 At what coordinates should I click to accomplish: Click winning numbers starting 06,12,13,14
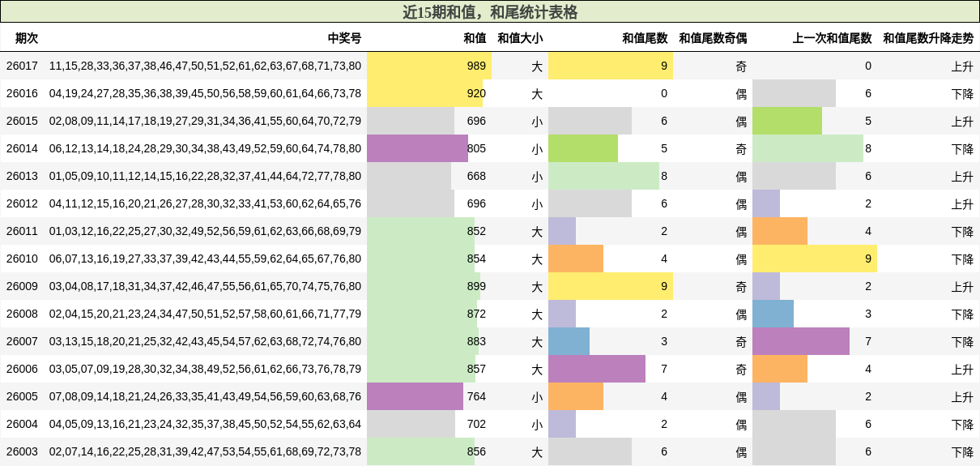point(205,148)
